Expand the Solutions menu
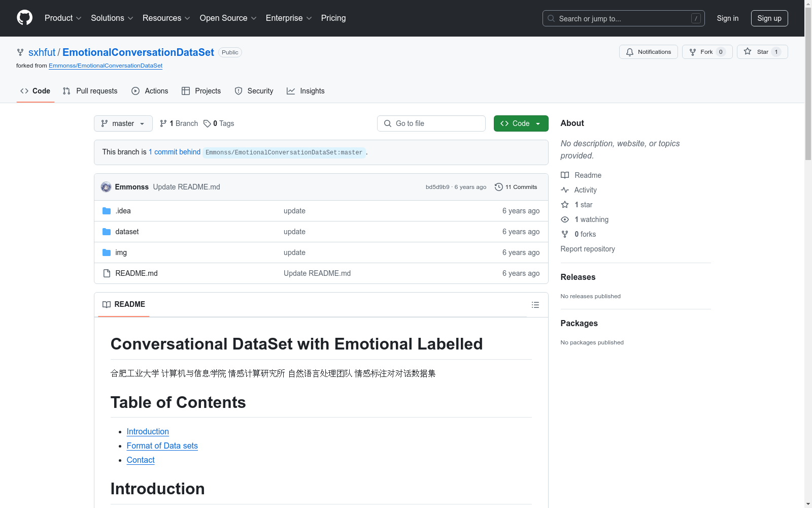 [112, 18]
